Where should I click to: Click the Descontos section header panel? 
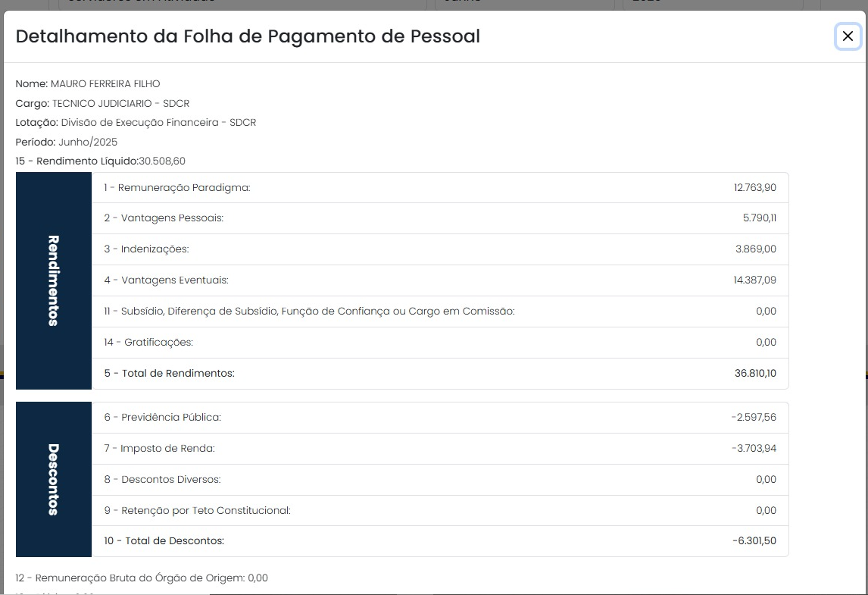pyautogui.click(x=54, y=479)
